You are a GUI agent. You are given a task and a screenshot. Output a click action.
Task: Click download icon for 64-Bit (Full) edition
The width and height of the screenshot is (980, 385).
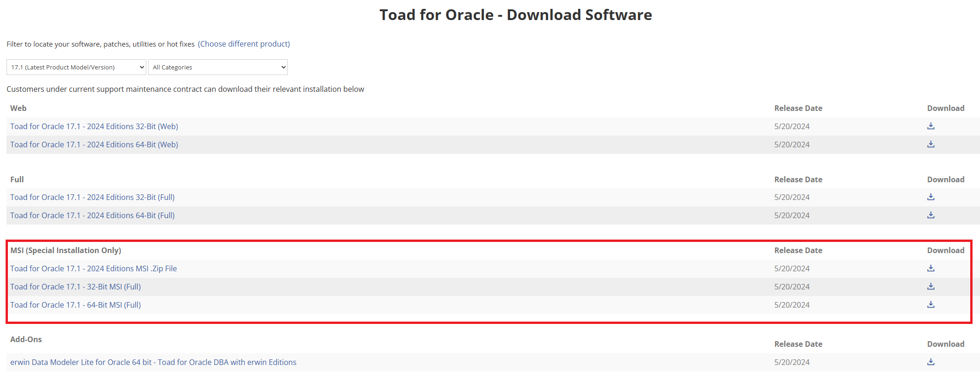pos(931,215)
